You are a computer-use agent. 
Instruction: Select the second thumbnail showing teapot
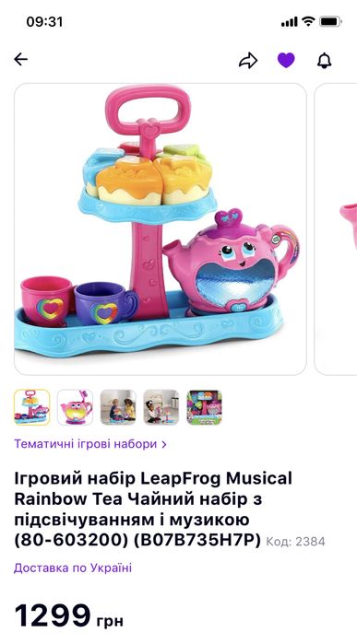(75, 407)
